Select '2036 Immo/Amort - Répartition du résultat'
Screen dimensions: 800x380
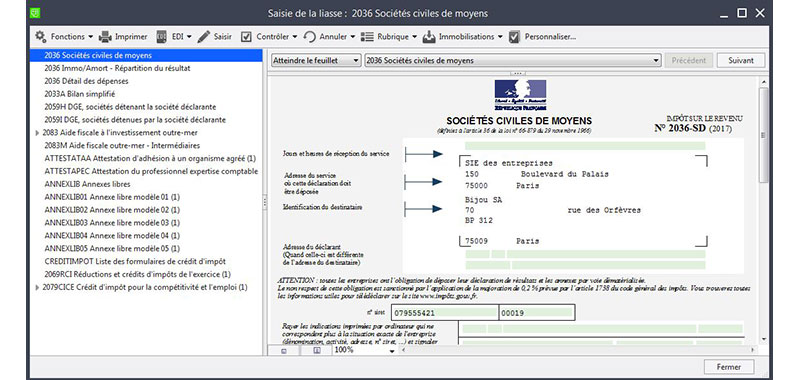click(146, 68)
